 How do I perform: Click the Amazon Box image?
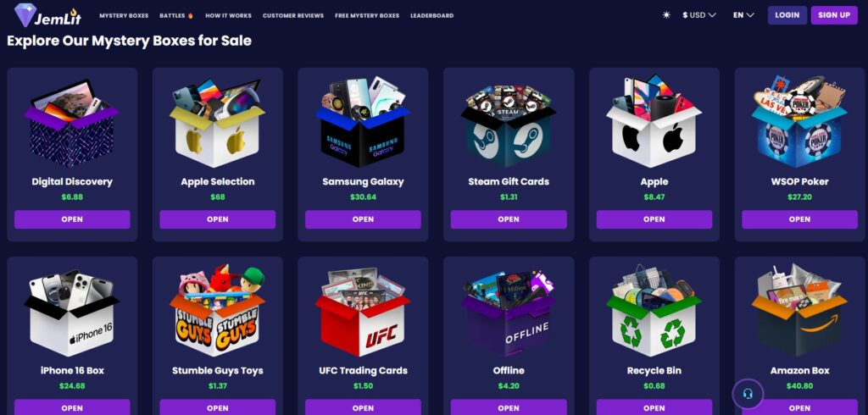click(799, 311)
